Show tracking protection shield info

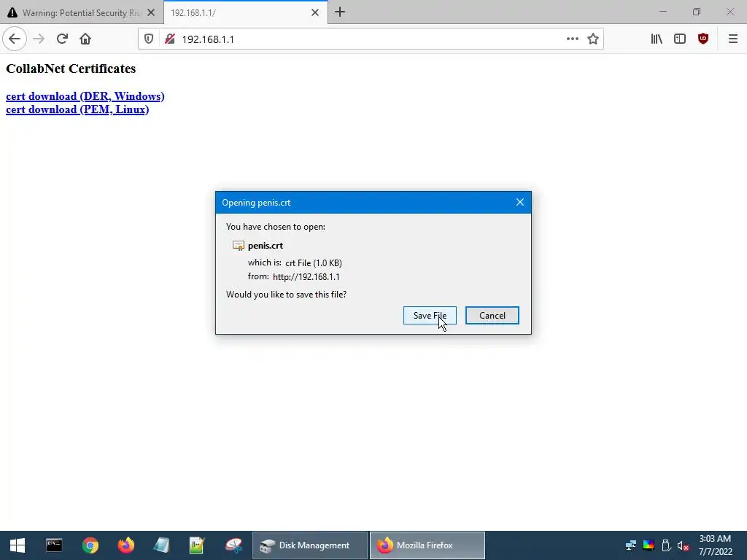149,39
